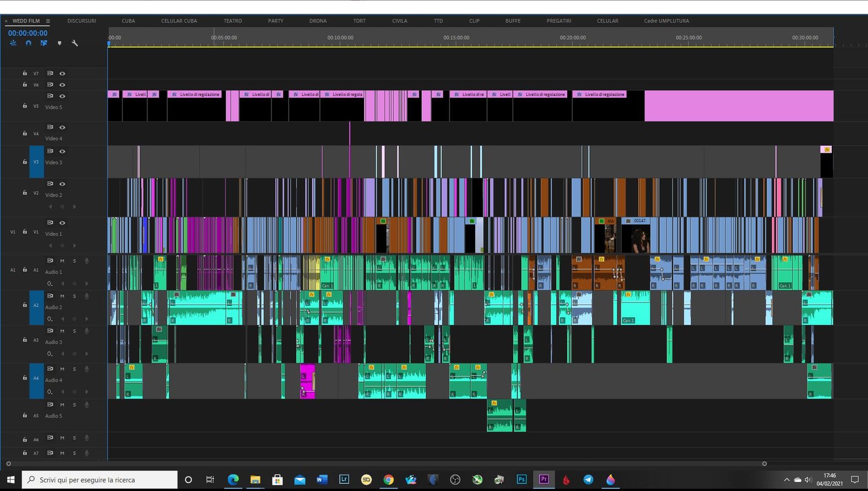Mute the Audio 1 track

coord(62,261)
